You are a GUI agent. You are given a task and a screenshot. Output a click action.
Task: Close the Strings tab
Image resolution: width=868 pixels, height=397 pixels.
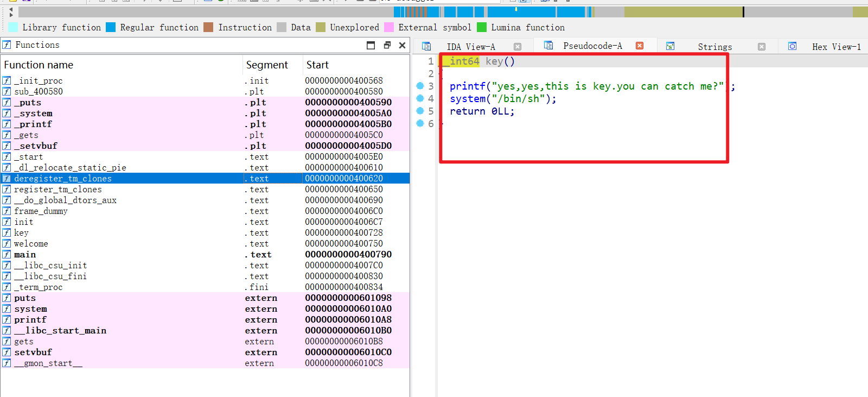pyautogui.click(x=762, y=47)
